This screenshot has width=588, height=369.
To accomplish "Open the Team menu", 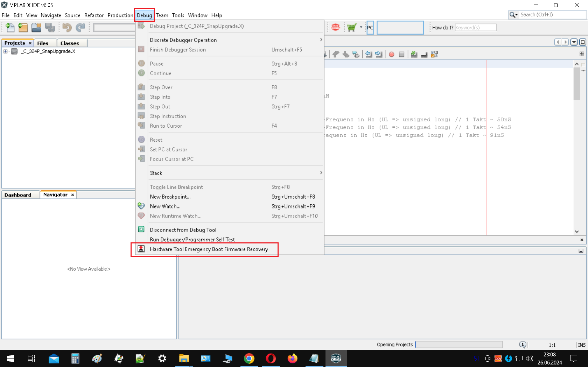I will pyautogui.click(x=162, y=15).
